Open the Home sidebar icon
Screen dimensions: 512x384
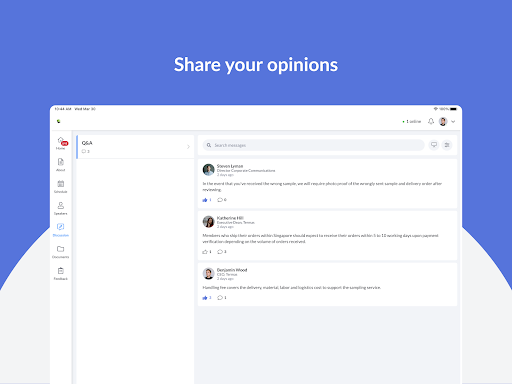pos(61,143)
